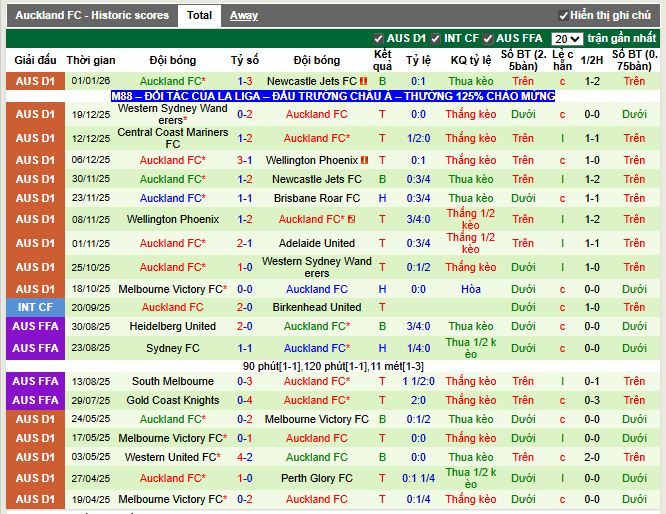
Task: Uncheck the INT CF league filter
Action: tap(435, 39)
